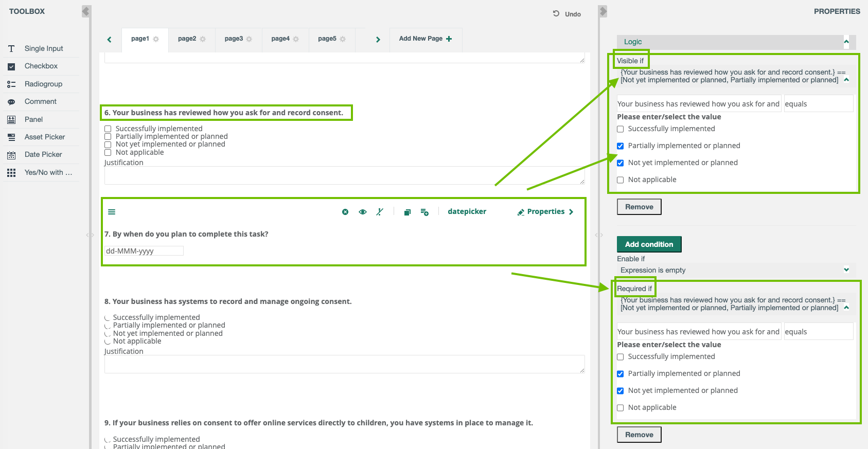868x449 pixels.
Task: Select the Date Picker tool in toolbox
Action: click(x=43, y=154)
